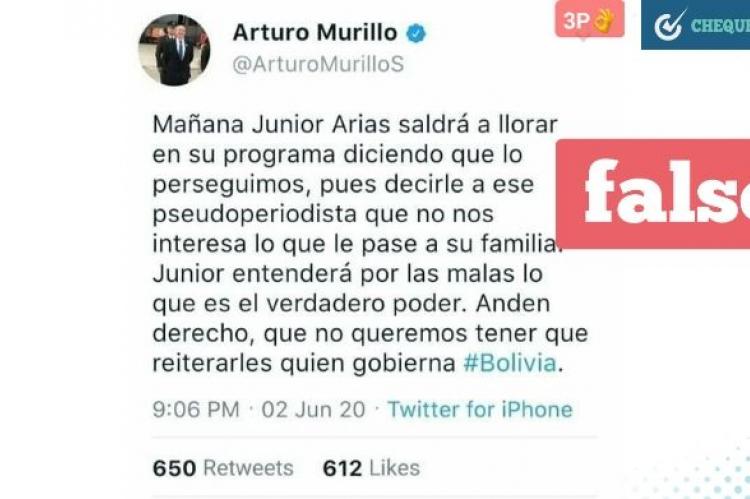View the 650 Retweets count

tap(223, 468)
